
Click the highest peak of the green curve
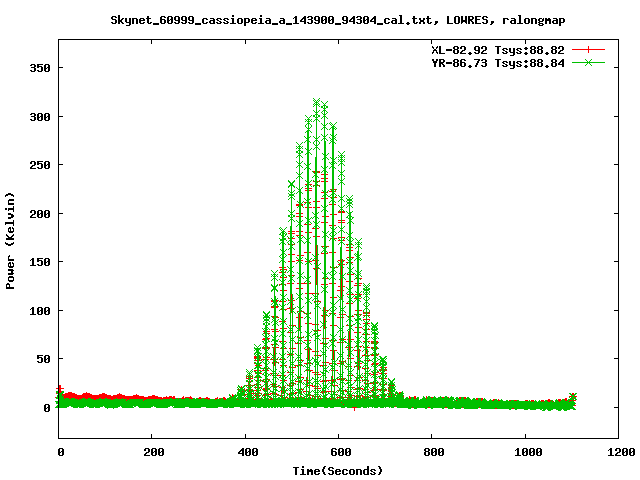point(317,103)
